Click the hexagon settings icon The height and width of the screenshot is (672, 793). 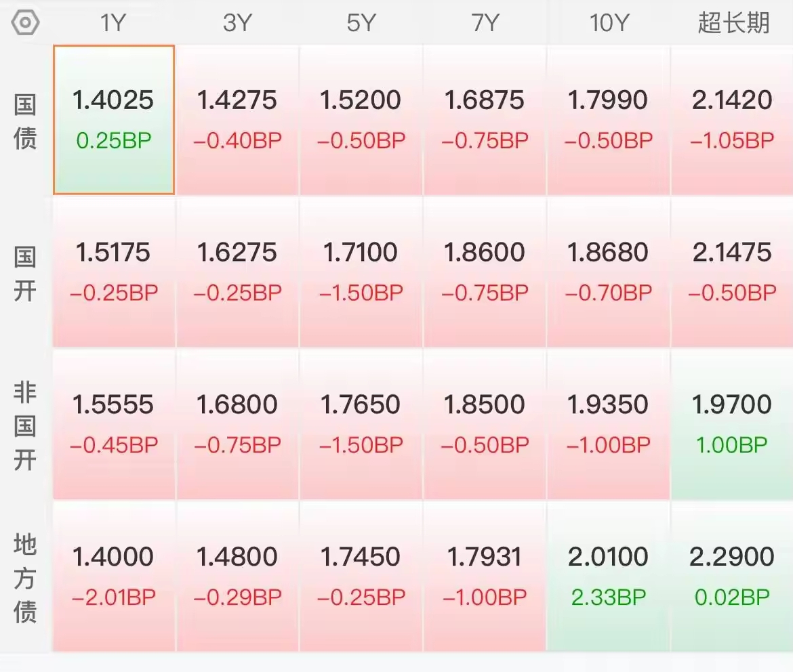(26, 23)
